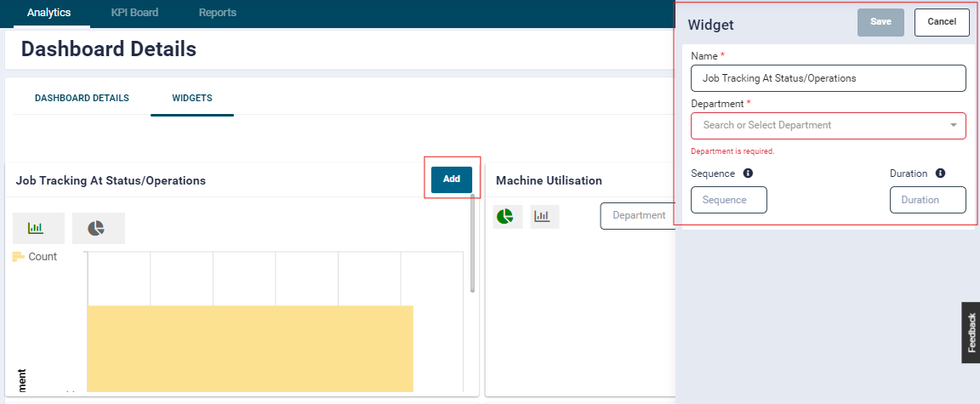Go to the Reports tab
Viewport: 980px width, 404px height.
(x=218, y=13)
